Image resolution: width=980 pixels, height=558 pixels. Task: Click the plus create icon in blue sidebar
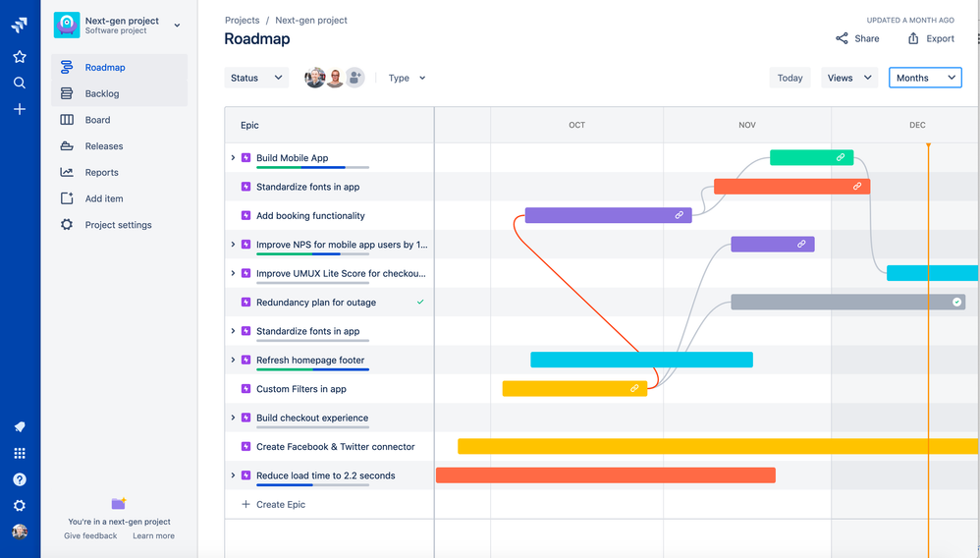[x=20, y=109]
